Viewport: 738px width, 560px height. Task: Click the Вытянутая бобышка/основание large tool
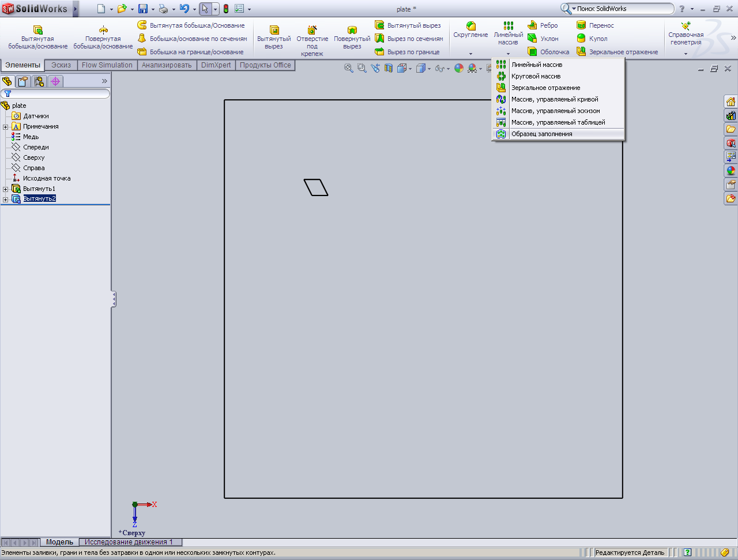[38, 37]
